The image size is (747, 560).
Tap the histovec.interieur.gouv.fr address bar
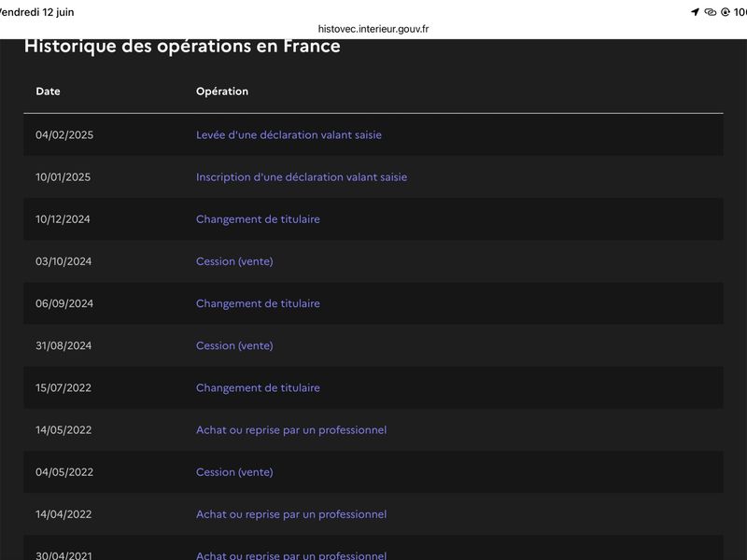(x=373, y=29)
